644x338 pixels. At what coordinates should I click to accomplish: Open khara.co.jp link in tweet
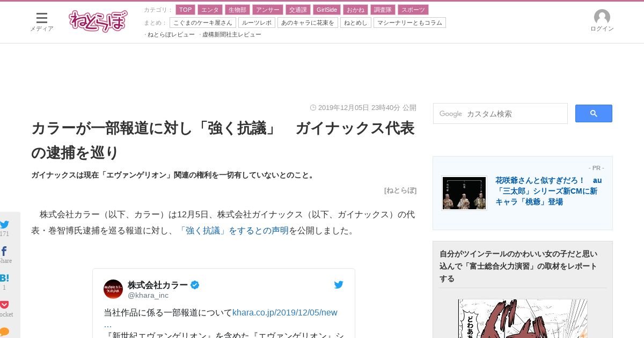click(x=284, y=313)
